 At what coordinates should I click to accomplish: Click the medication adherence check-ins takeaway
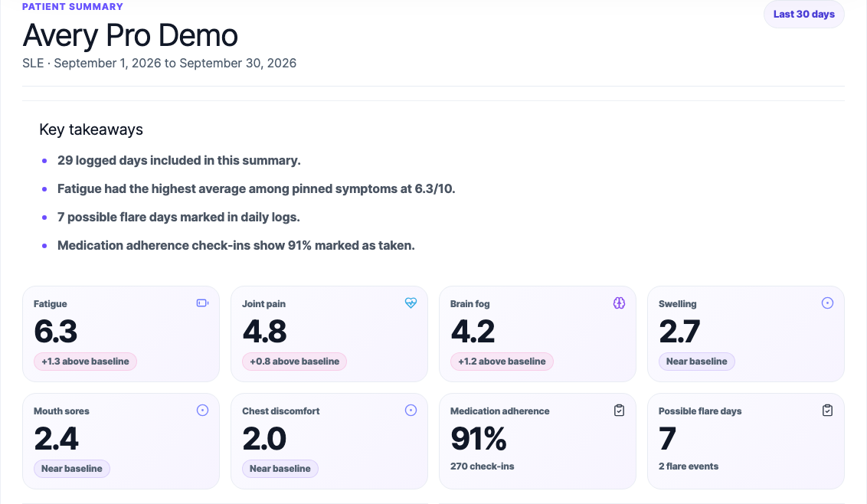point(236,245)
